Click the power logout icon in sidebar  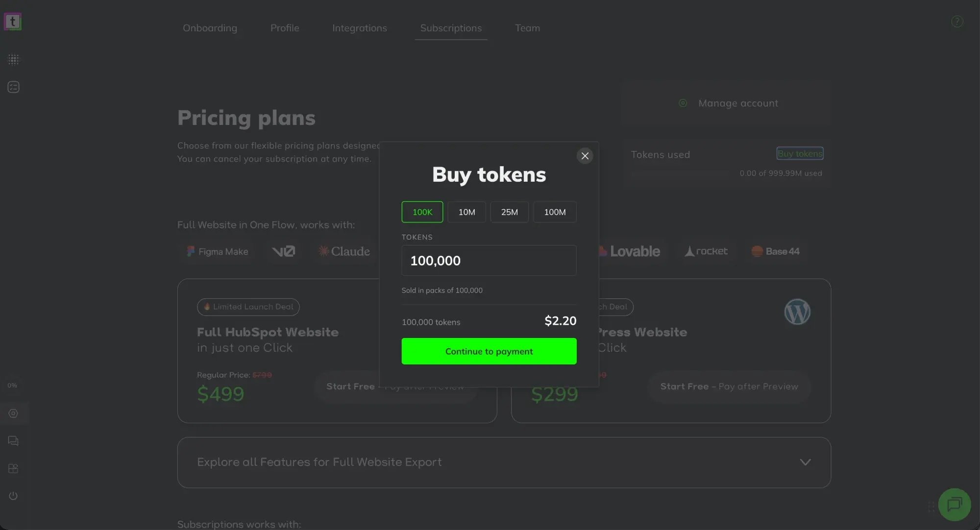(13, 496)
